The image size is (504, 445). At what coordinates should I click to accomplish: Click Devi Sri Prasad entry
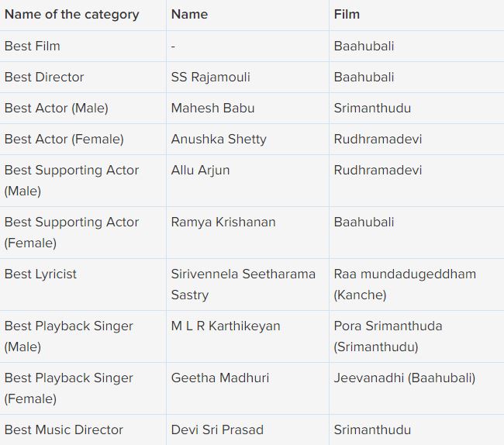point(217,429)
